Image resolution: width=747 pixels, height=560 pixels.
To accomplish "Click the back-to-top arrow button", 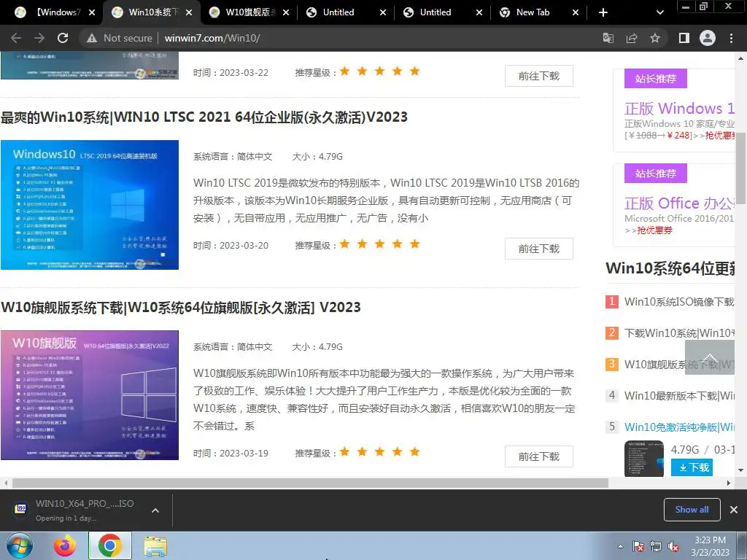I will click(x=709, y=357).
